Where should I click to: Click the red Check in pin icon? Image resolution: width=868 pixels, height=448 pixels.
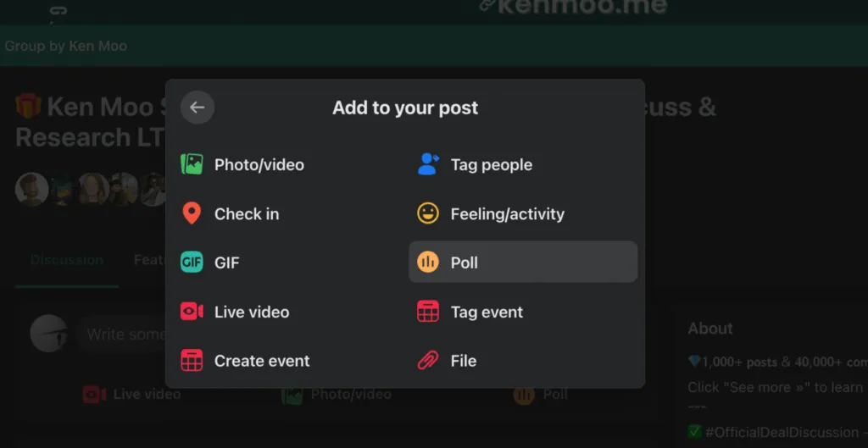click(x=192, y=213)
